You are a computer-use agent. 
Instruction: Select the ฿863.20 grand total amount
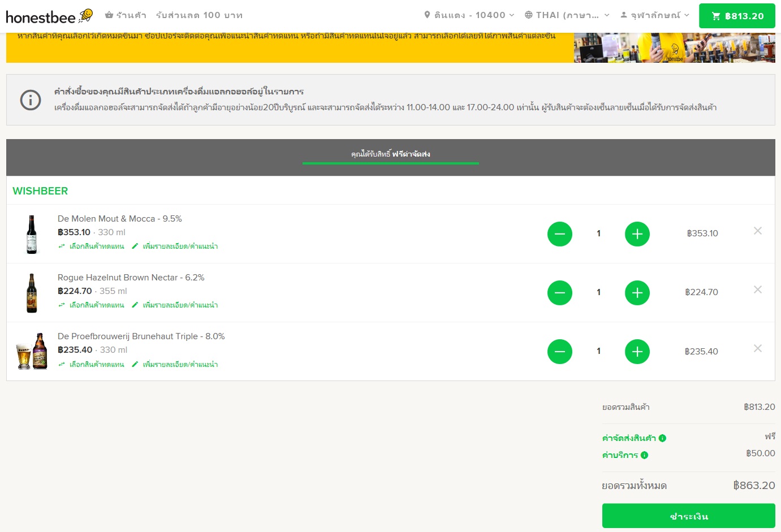pos(754,485)
